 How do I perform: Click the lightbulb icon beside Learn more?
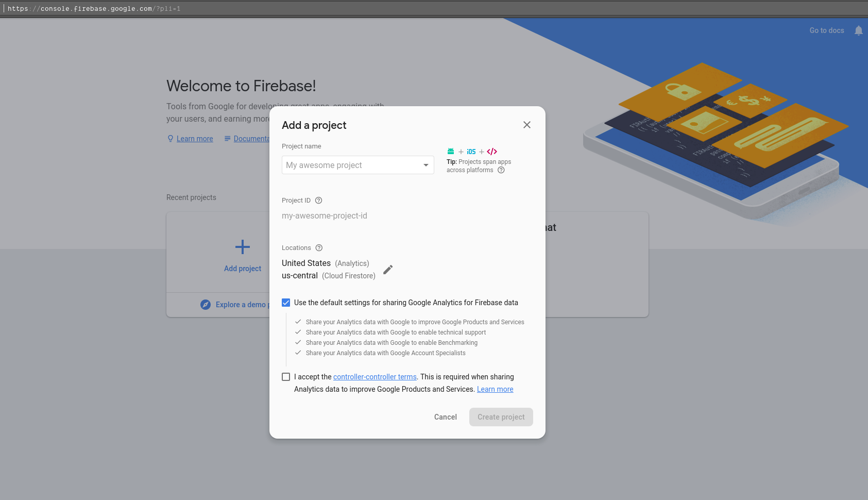[171, 139]
